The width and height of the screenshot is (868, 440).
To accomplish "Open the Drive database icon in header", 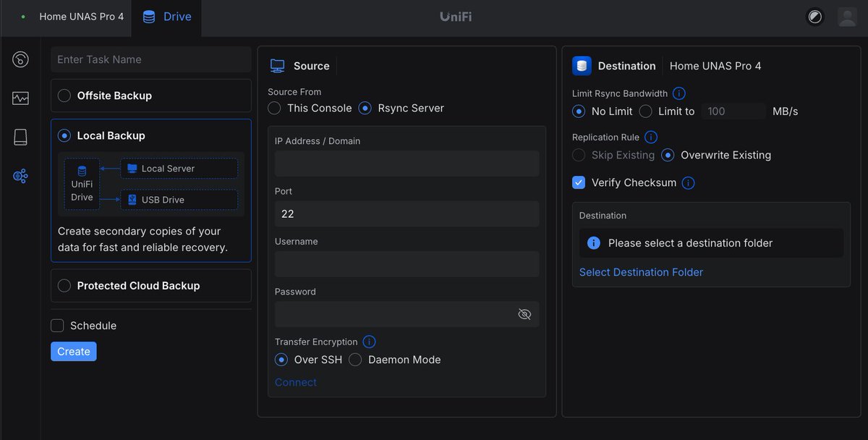I will [x=149, y=17].
